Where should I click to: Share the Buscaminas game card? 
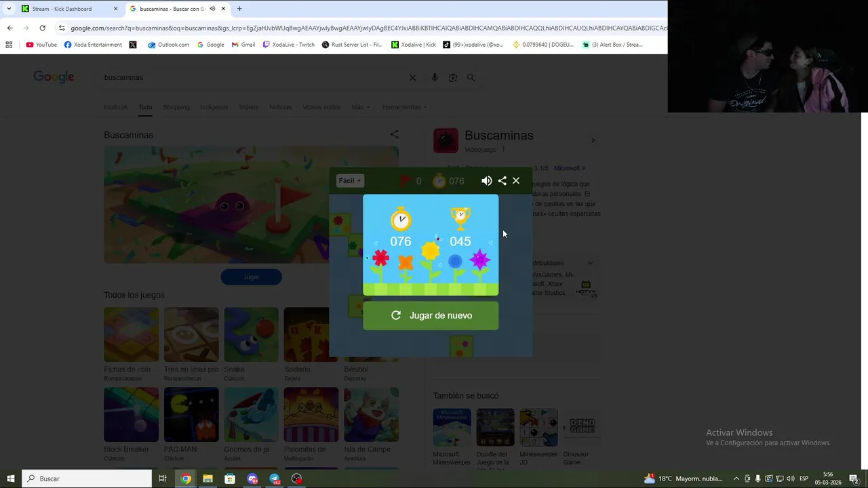394,134
